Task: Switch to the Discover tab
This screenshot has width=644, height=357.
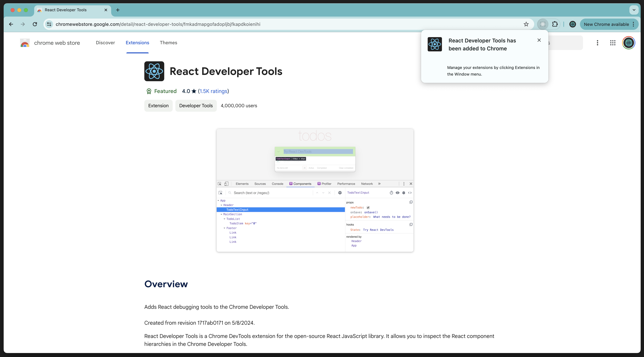Action: [105, 43]
